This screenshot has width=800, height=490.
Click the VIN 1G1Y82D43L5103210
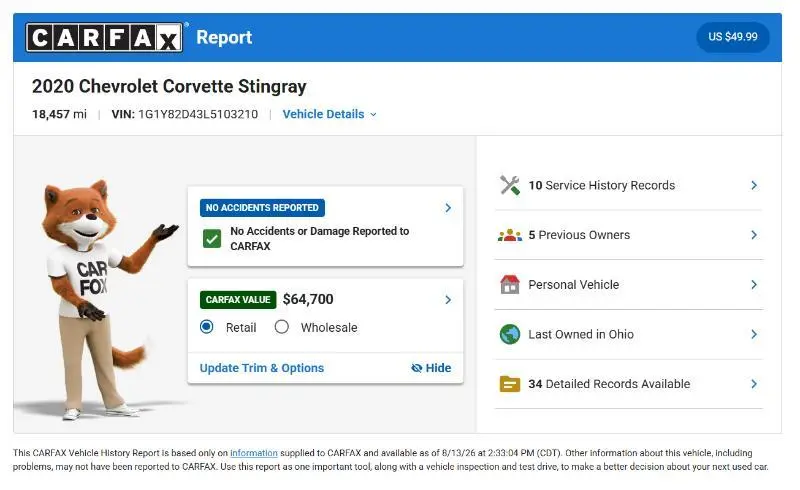185,114
